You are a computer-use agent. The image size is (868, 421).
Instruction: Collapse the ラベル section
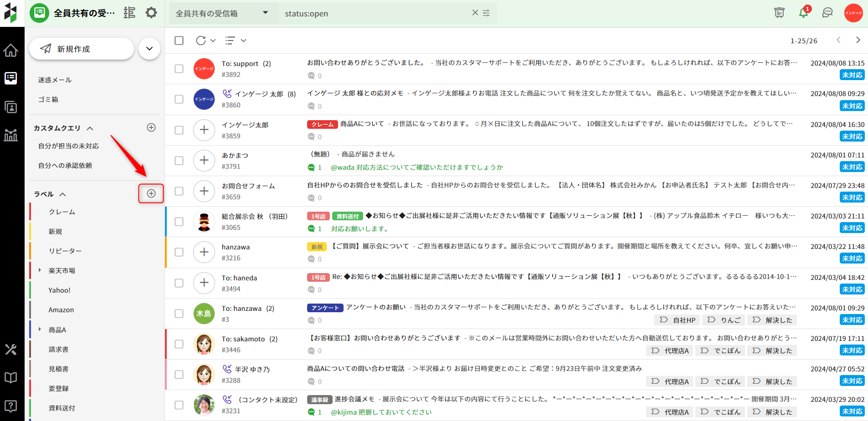(63, 194)
